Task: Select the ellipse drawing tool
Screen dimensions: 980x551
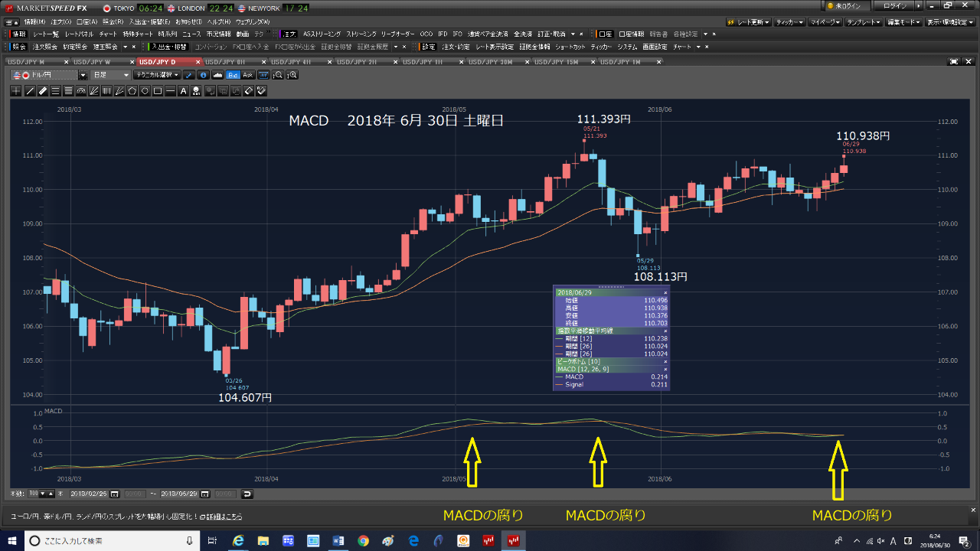Action: (145, 91)
